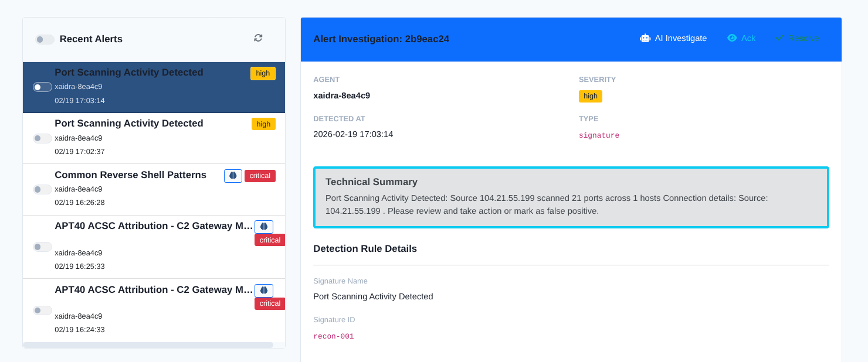
Task: Toggle switch on Port Scanning alert at 17:03:14
Action: 42,87
